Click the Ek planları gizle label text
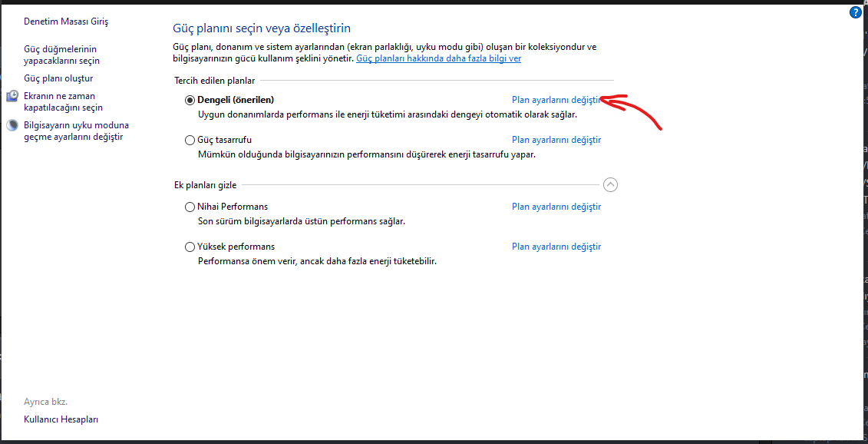This screenshot has width=868, height=444. 205,185
